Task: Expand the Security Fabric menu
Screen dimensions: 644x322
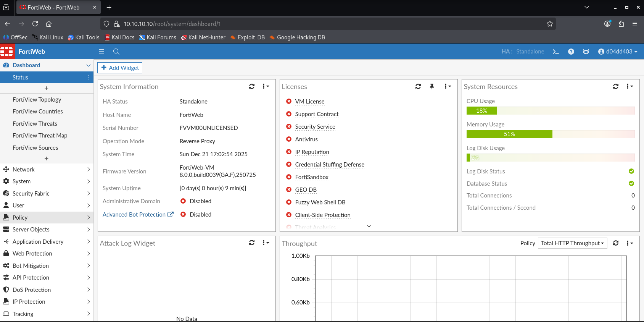Action: pos(47,193)
